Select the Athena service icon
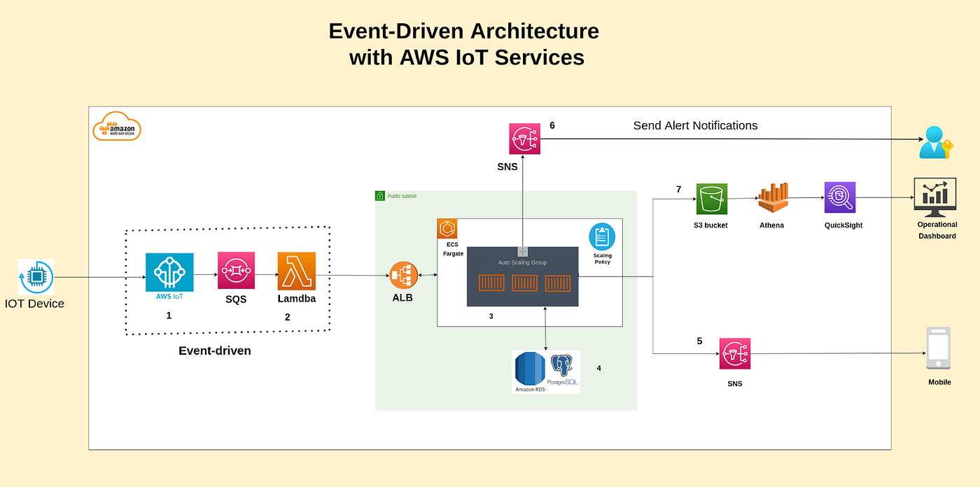980x487 pixels. [x=772, y=198]
